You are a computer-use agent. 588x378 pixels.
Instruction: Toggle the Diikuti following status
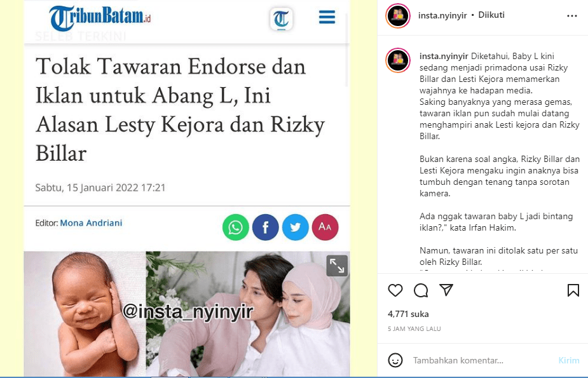click(x=491, y=15)
